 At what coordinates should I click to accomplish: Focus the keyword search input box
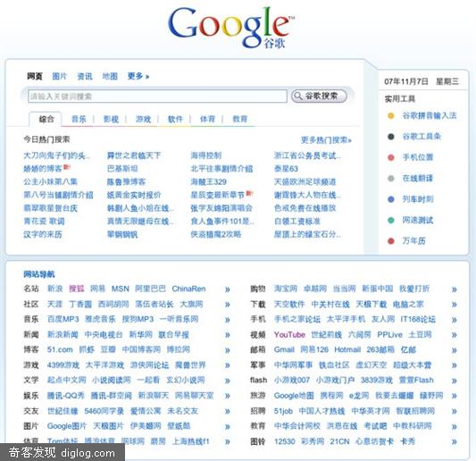[x=157, y=96]
